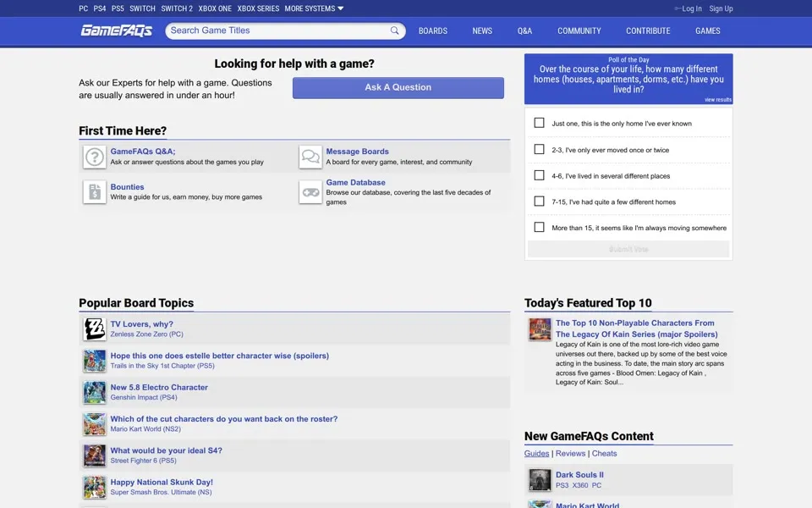Click Legacy of Kain Top 10 thumbnail
Image resolution: width=812 pixels, height=508 pixels.
click(x=540, y=329)
